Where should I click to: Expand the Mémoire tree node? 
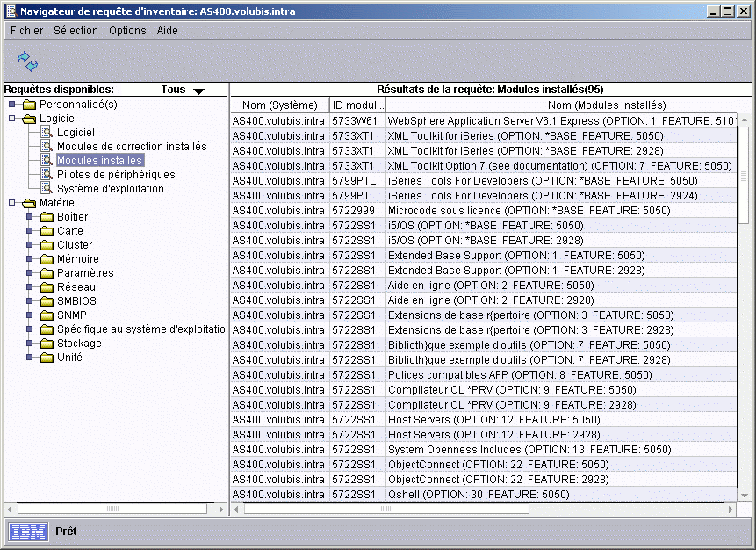pos(29,258)
